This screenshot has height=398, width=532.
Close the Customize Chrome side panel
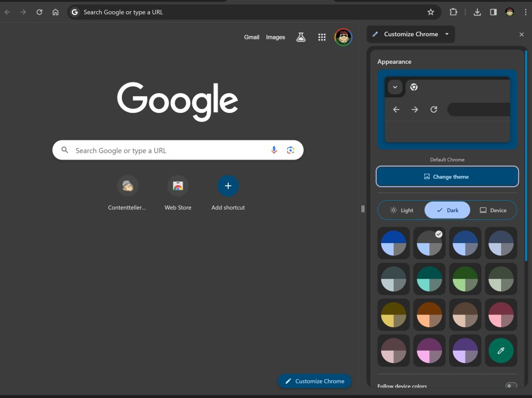[x=521, y=34]
